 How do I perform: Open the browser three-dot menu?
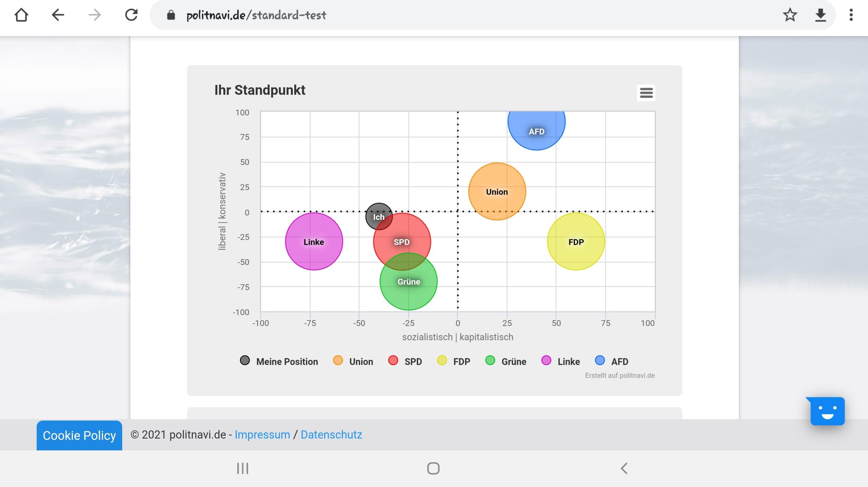(x=851, y=15)
